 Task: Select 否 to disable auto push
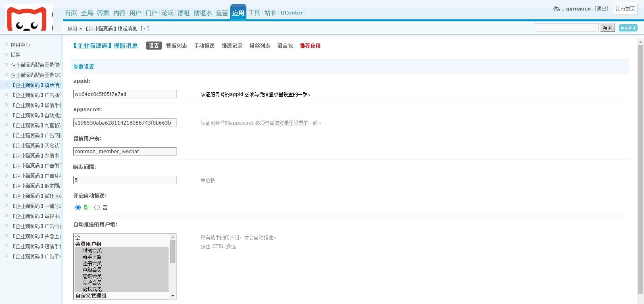(97, 208)
